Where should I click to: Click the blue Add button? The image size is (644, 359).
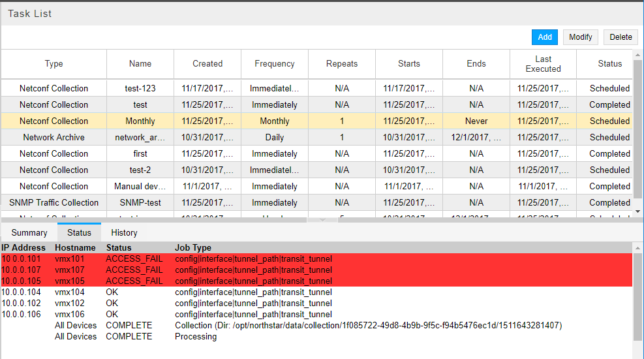coord(545,37)
